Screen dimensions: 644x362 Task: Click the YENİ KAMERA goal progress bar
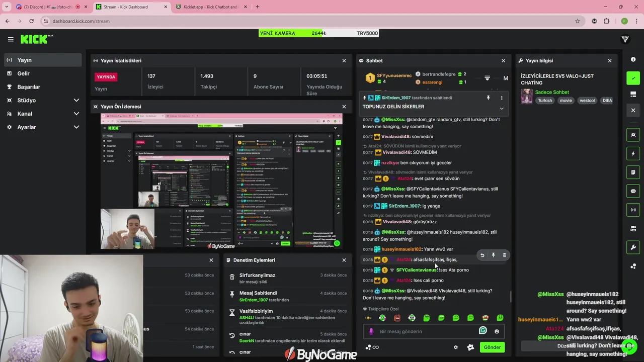(318, 33)
